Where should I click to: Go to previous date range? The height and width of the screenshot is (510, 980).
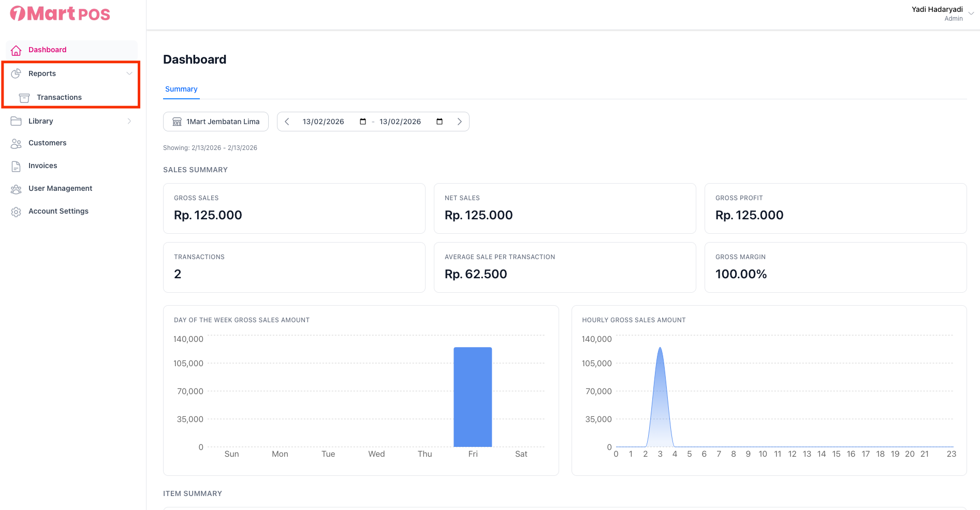pos(287,122)
